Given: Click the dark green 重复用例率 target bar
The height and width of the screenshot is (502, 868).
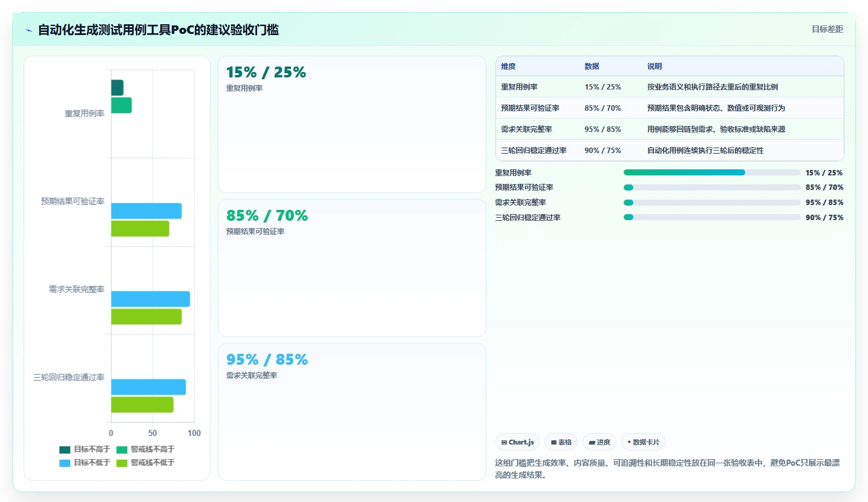Looking at the screenshot, I should pyautogui.click(x=117, y=88).
